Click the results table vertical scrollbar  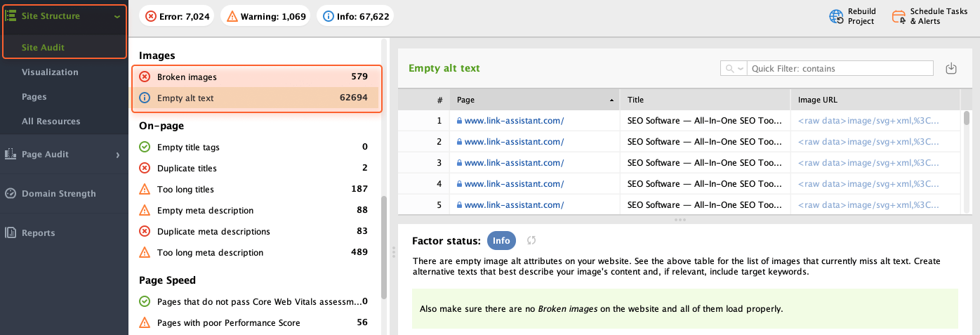(966, 118)
